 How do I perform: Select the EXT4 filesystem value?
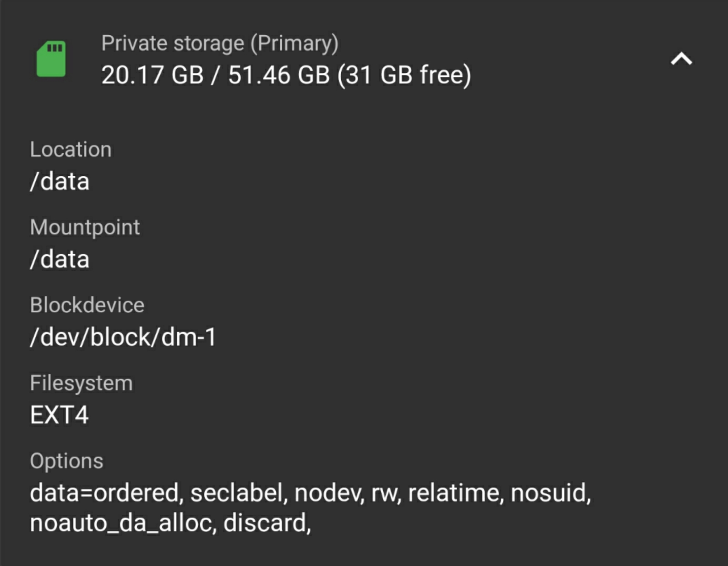(59, 415)
